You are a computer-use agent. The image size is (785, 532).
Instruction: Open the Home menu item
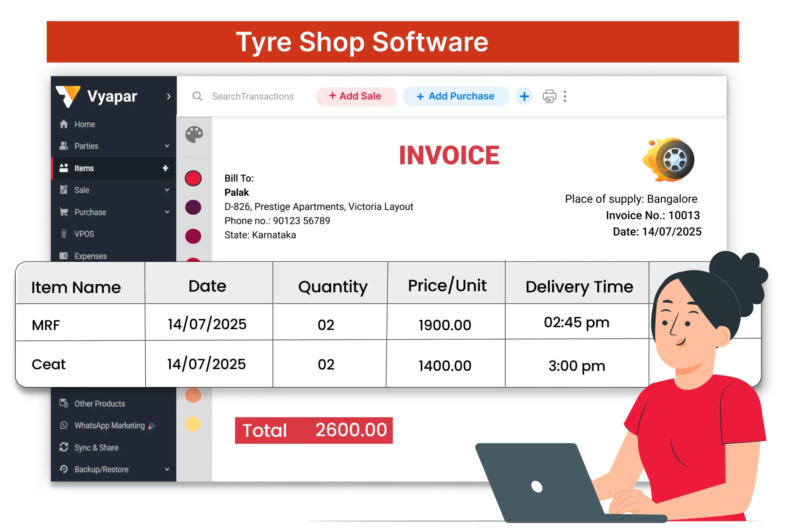pos(84,124)
